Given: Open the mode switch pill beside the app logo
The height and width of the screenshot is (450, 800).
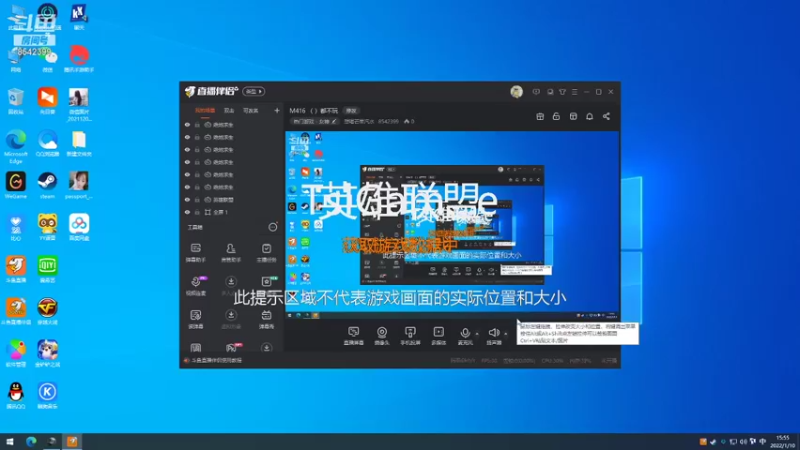Looking at the screenshot, I should pos(254,92).
